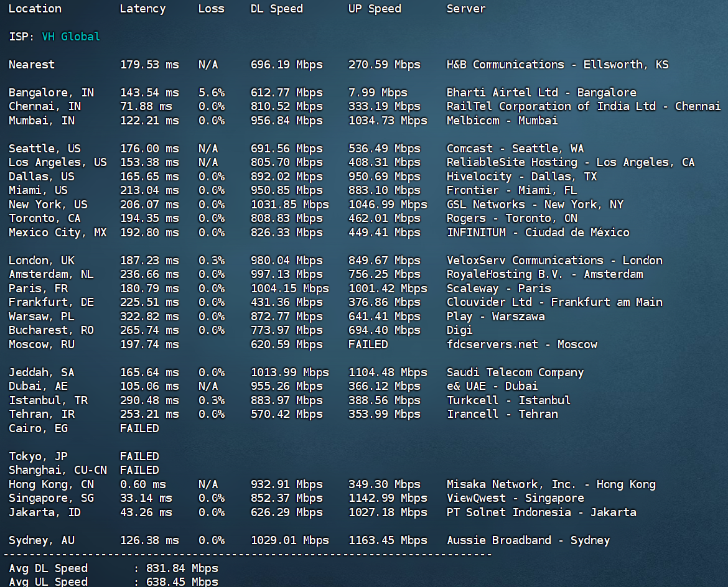
Task: Click the '213.04 ms' Miami latency
Action: (x=149, y=190)
